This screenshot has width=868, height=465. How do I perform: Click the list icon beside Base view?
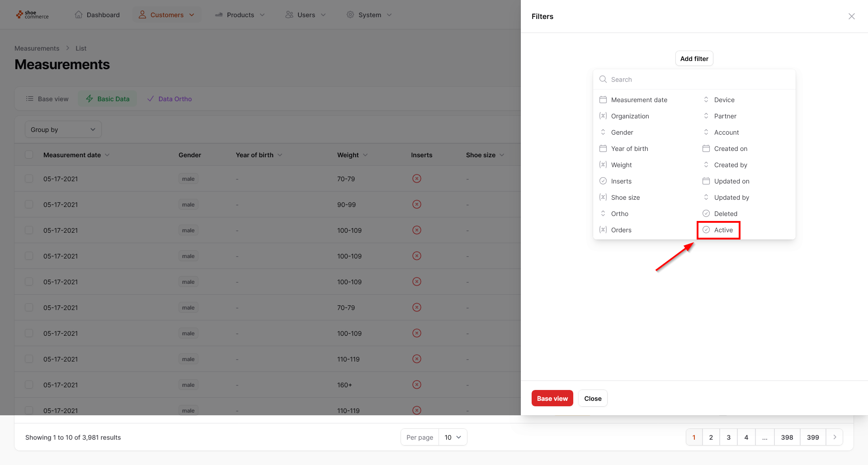[x=30, y=99]
